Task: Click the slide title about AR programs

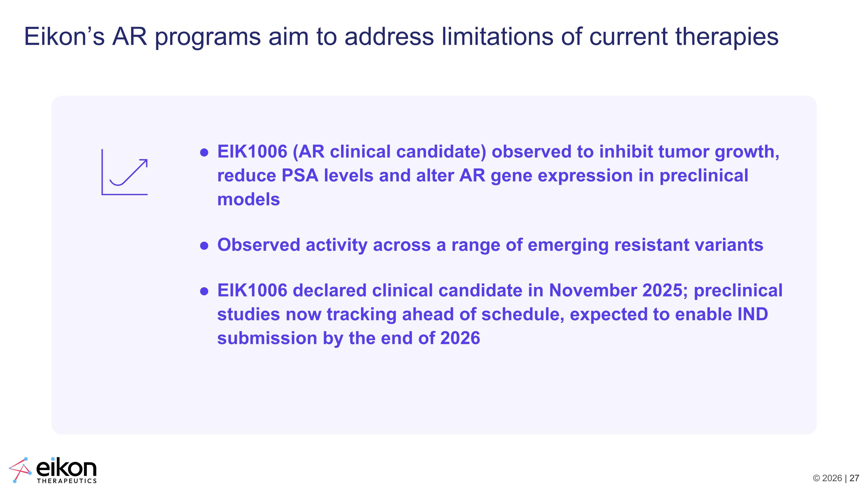Action: 401,36
